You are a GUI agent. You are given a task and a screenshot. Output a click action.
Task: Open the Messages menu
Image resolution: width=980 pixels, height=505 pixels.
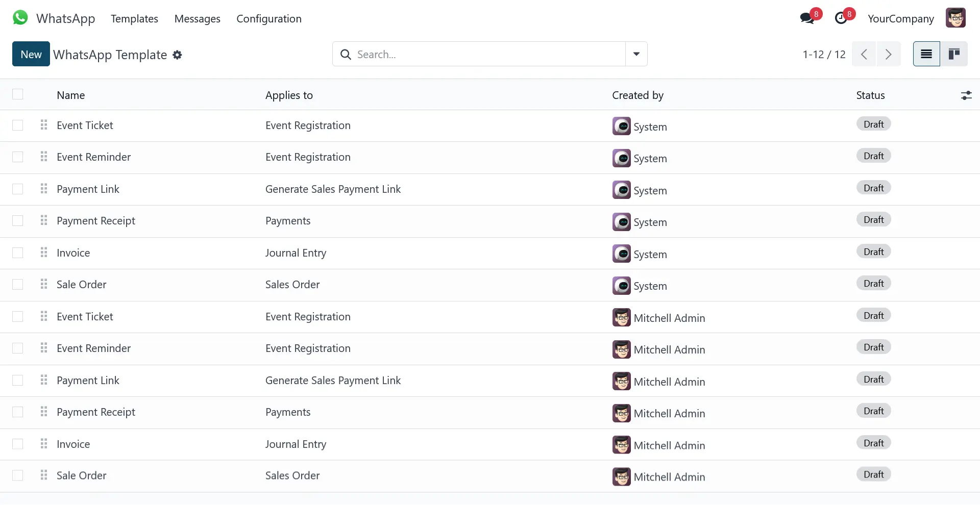tap(197, 19)
